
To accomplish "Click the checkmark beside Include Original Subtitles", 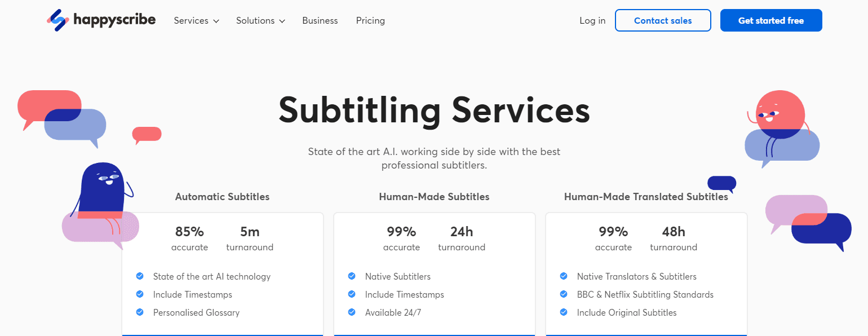I will 564,312.
